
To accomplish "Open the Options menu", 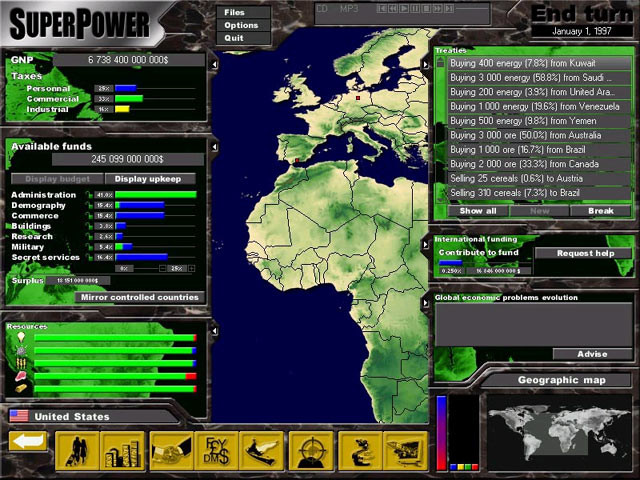I will point(240,25).
